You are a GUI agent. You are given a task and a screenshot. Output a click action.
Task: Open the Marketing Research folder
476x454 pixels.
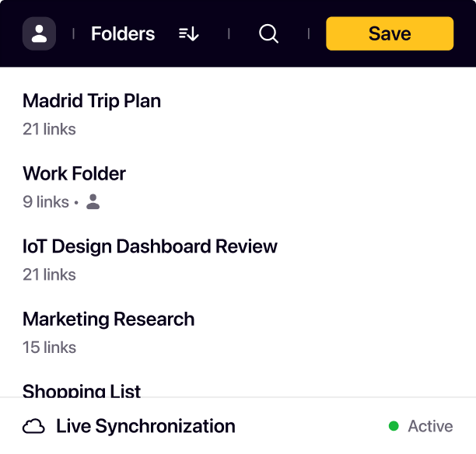(x=109, y=319)
